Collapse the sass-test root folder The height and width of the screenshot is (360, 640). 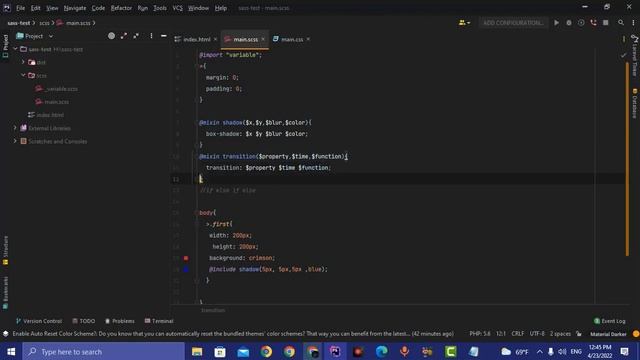[x=16, y=49]
